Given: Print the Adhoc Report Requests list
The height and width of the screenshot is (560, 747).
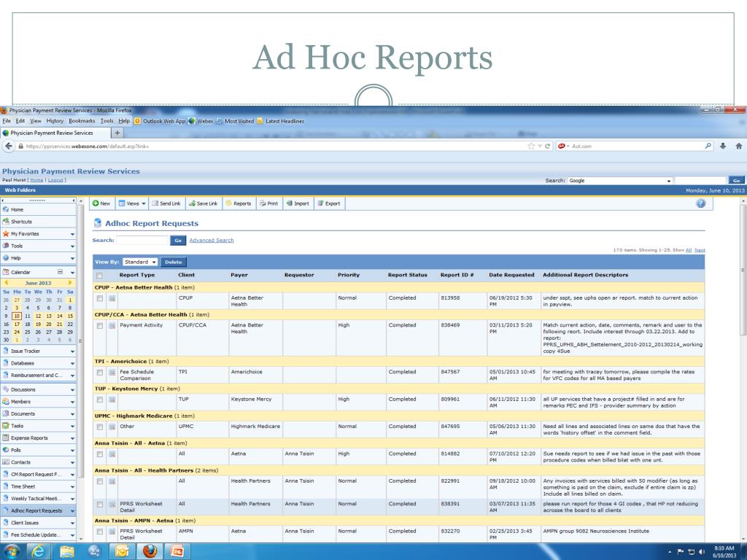Looking at the screenshot, I should (x=268, y=203).
